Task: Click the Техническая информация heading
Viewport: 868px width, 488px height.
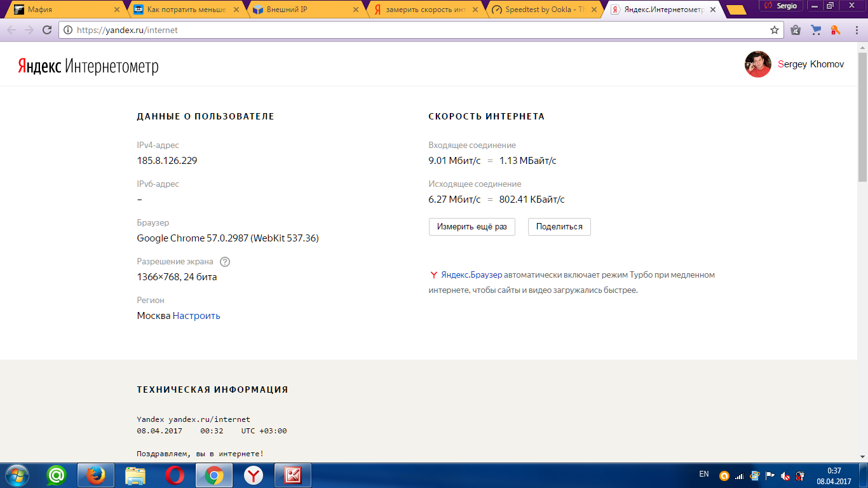Action: (213, 390)
